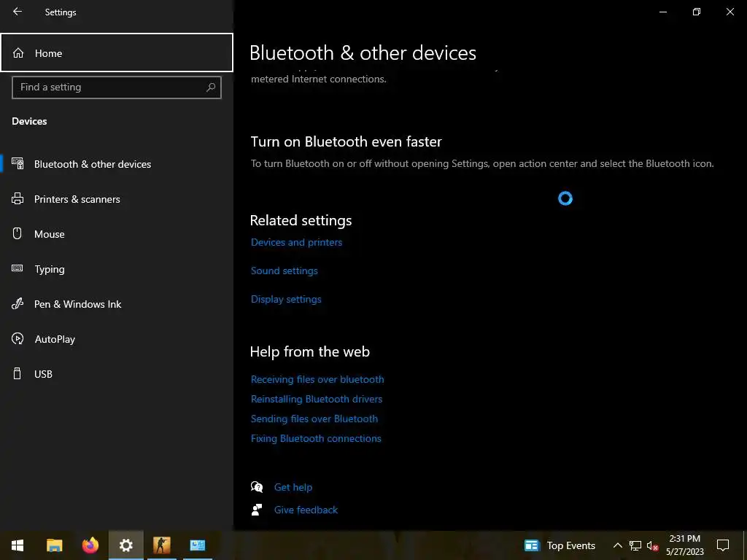
Task: Open Display settings link
Action: [x=286, y=299]
